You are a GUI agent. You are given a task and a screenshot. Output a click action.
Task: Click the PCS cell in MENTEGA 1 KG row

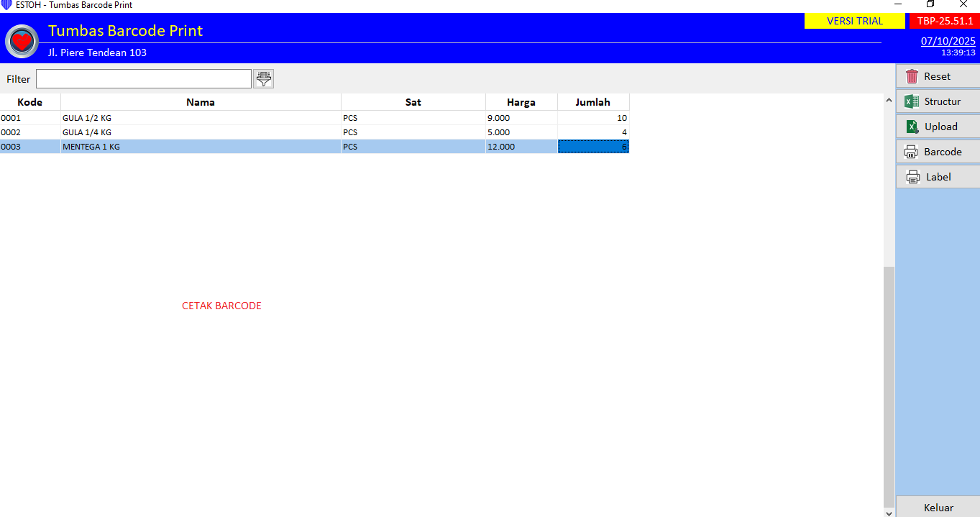point(413,147)
